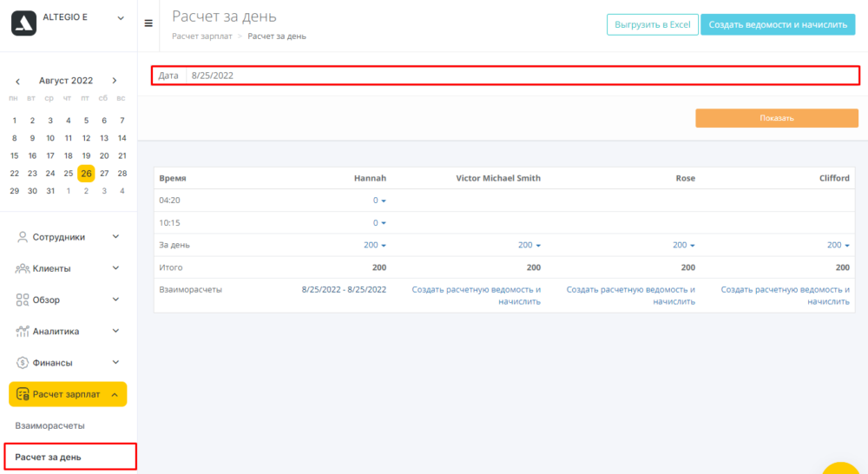Open Rose's За день 200 dropdown
868x474 pixels.
[684, 245]
